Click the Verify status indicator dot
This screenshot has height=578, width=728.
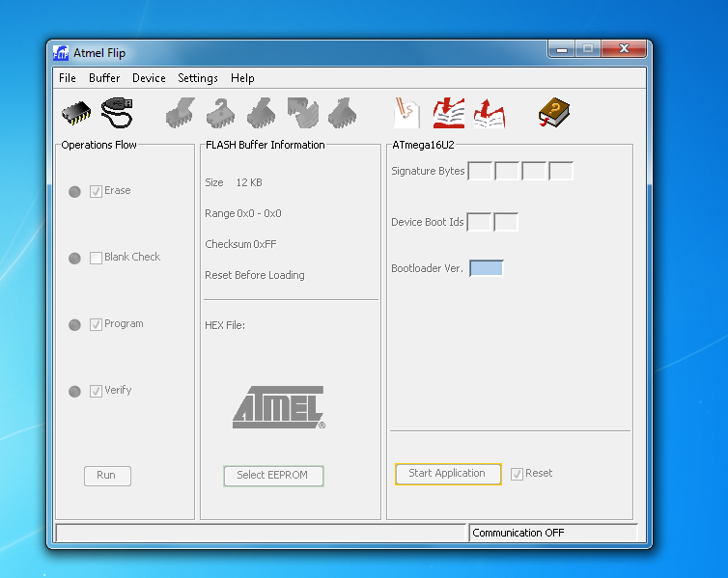(74, 392)
